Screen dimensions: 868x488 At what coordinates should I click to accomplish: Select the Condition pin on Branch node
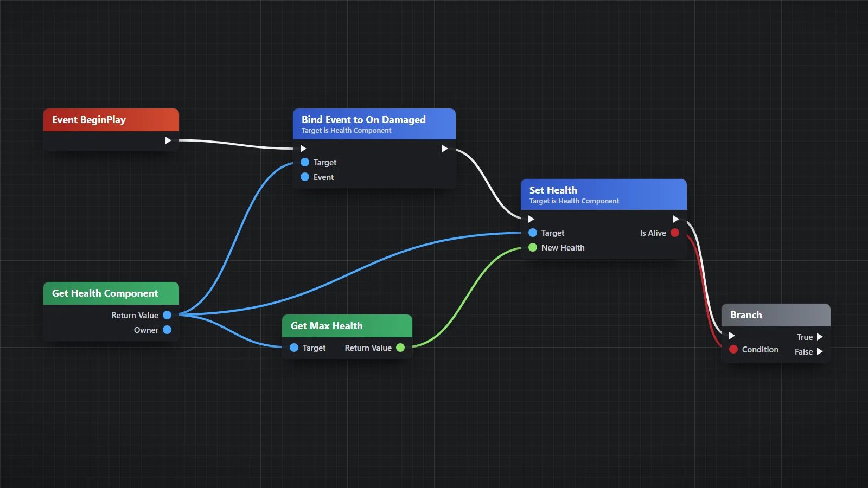[x=733, y=349]
